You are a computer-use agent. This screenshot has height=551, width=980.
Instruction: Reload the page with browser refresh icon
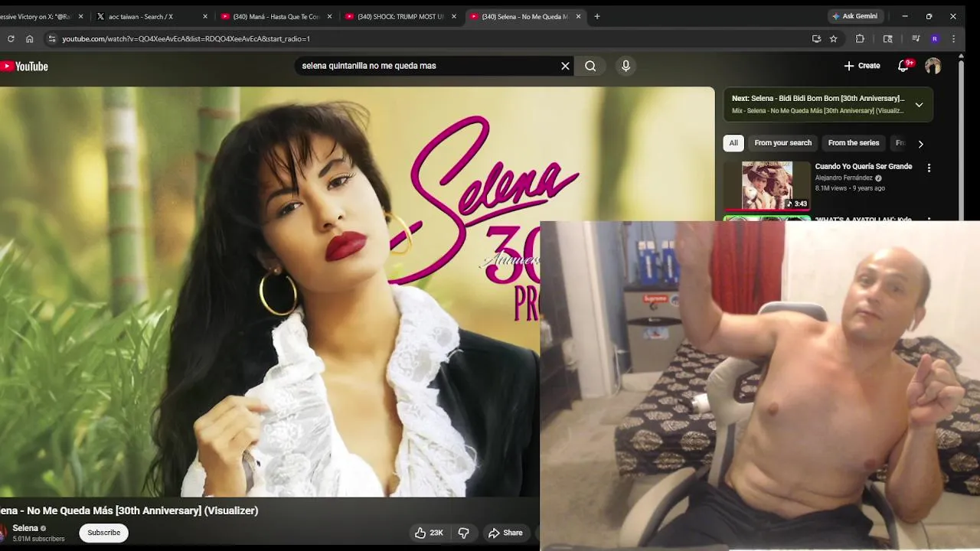tap(11, 38)
